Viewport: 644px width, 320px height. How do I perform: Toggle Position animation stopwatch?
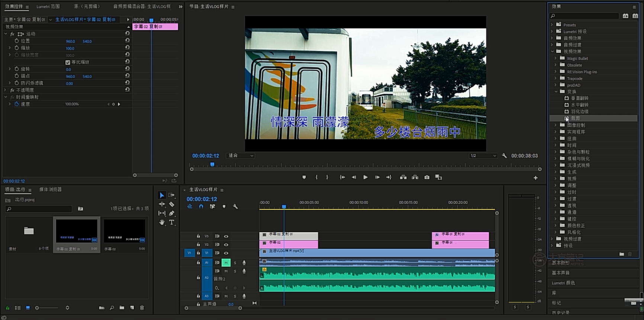point(17,41)
